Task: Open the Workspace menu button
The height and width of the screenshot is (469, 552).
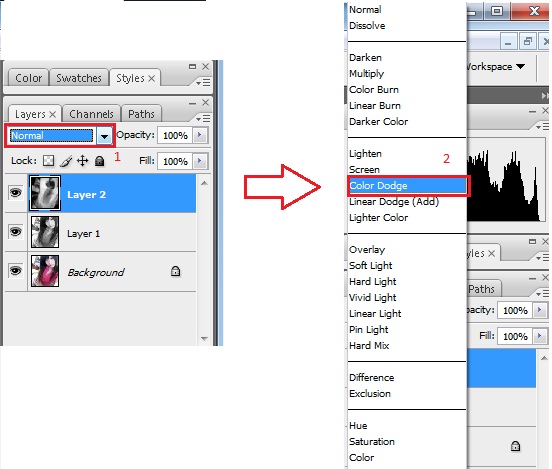Action: (x=495, y=66)
